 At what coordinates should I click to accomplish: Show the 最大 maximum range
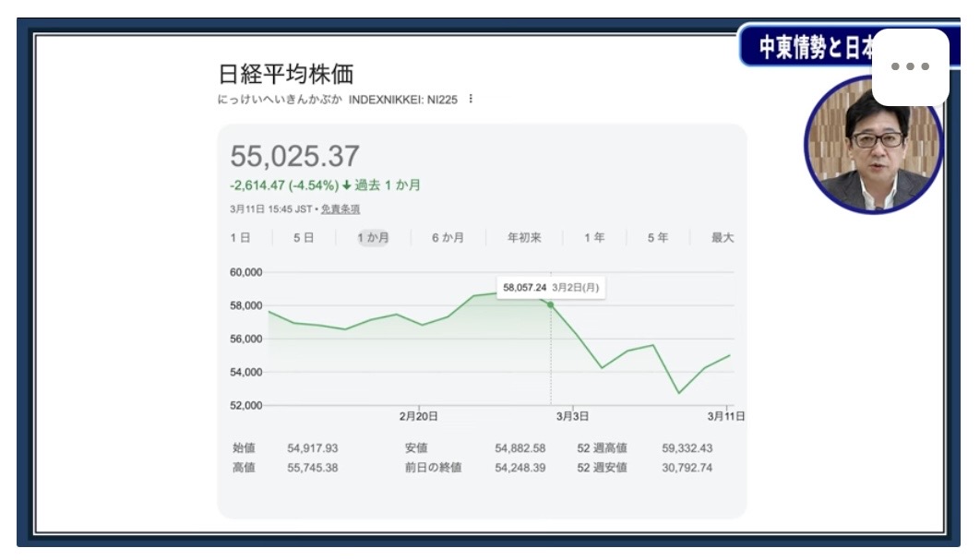click(x=722, y=238)
